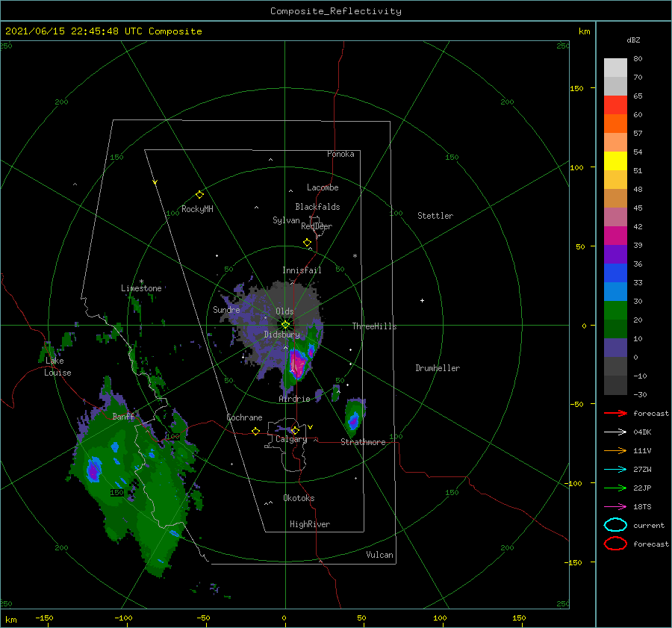The height and width of the screenshot is (628, 672).
Task: Click the Okotoks label
Action: tap(299, 498)
